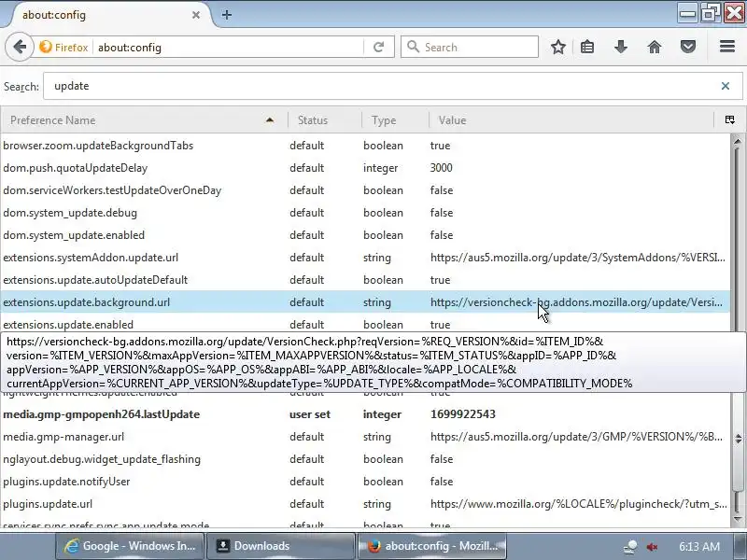Click value 1699922543 of lastUpdate
This screenshot has width=747, height=560.
point(462,413)
